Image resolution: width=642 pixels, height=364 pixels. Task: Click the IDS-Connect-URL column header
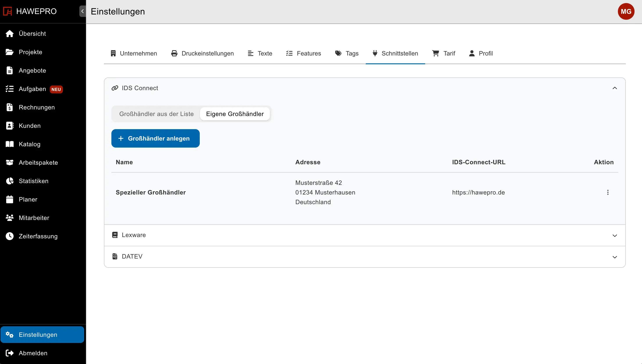pyautogui.click(x=479, y=162)
